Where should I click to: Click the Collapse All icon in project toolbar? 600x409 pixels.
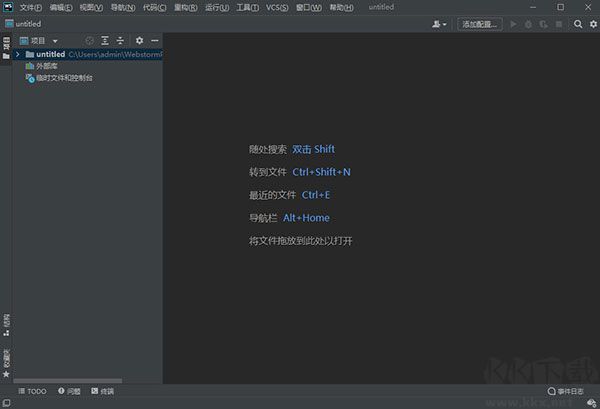120,41
